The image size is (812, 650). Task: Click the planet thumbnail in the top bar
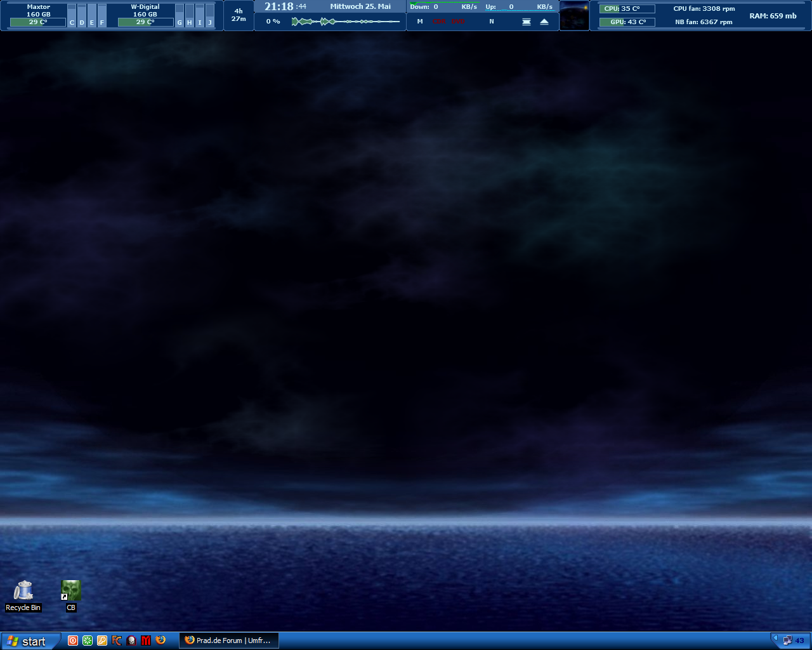tap(575, 16)
